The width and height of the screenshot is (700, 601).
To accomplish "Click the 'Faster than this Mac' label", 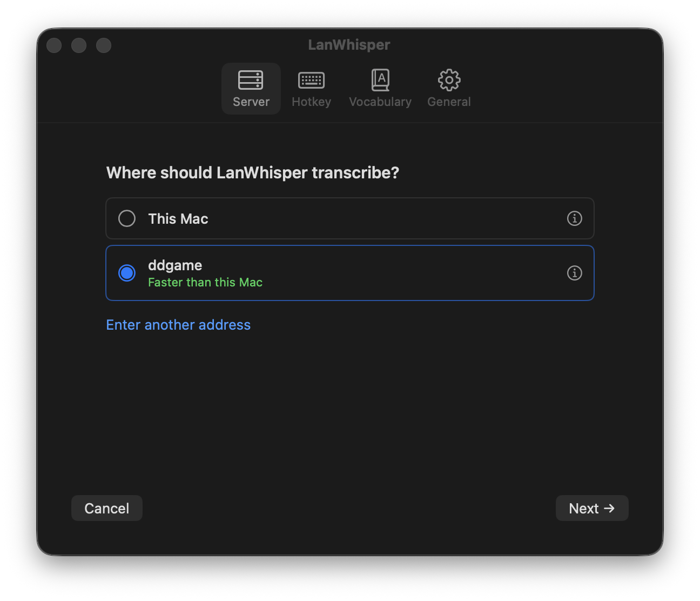I will pyautogui.click(x=205, y=282).
